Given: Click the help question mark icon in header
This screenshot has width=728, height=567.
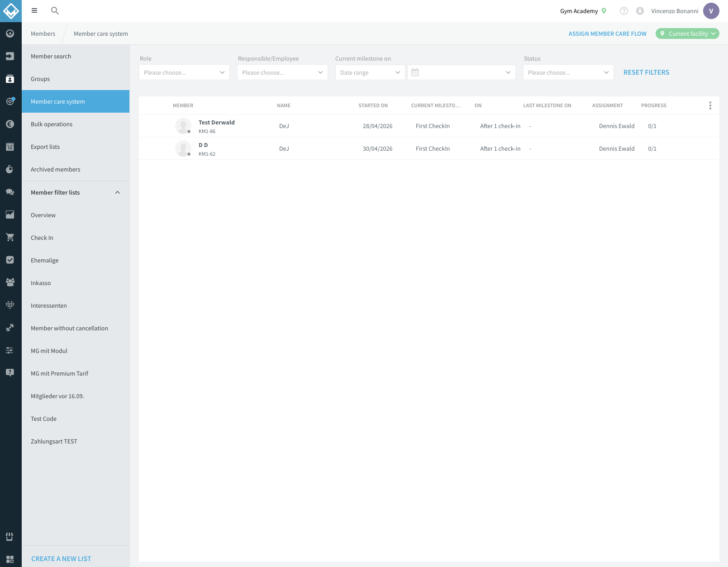Looking at the screenshot, I should (x=624, y=11).
